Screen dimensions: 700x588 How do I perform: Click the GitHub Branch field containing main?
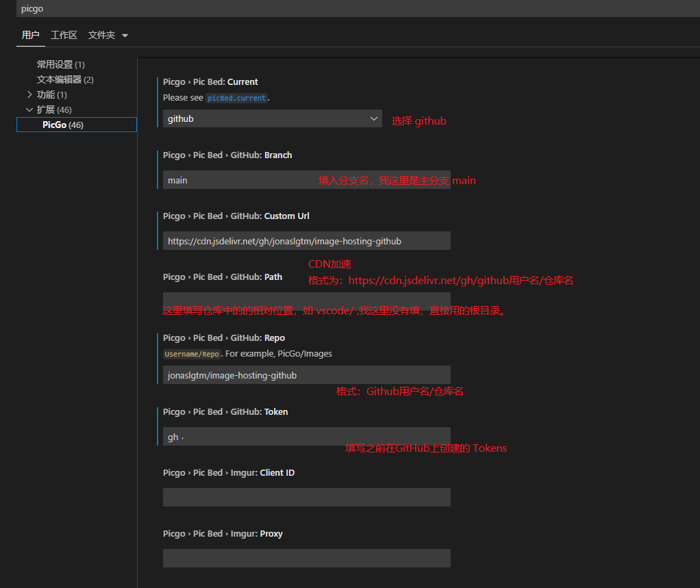(x=240, y=180)
